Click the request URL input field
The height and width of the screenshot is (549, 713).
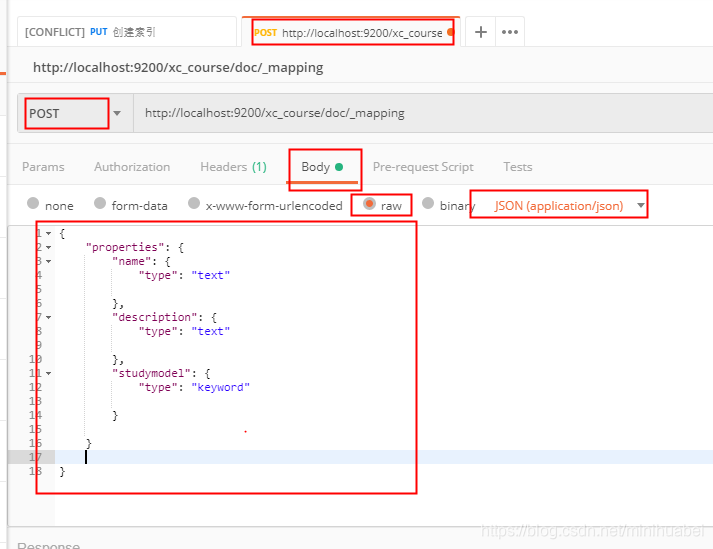tap(423, 113)
